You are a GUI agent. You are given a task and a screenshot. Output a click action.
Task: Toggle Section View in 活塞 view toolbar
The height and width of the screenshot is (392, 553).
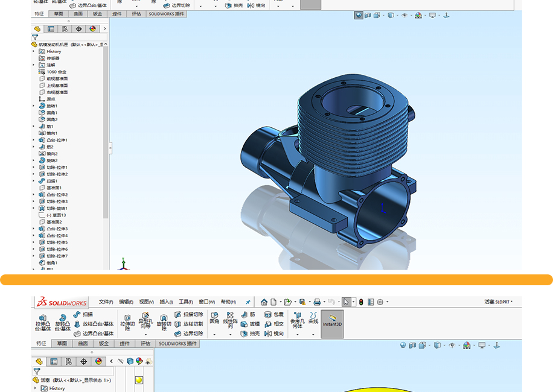412,345
